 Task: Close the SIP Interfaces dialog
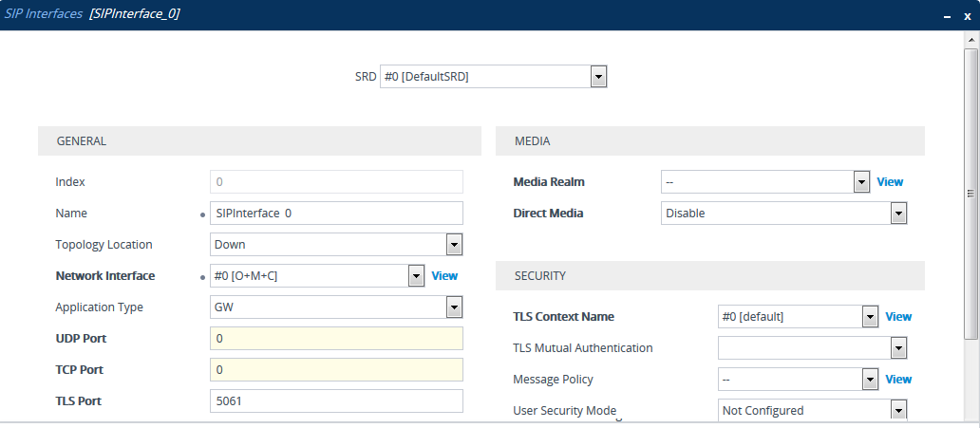965,15
